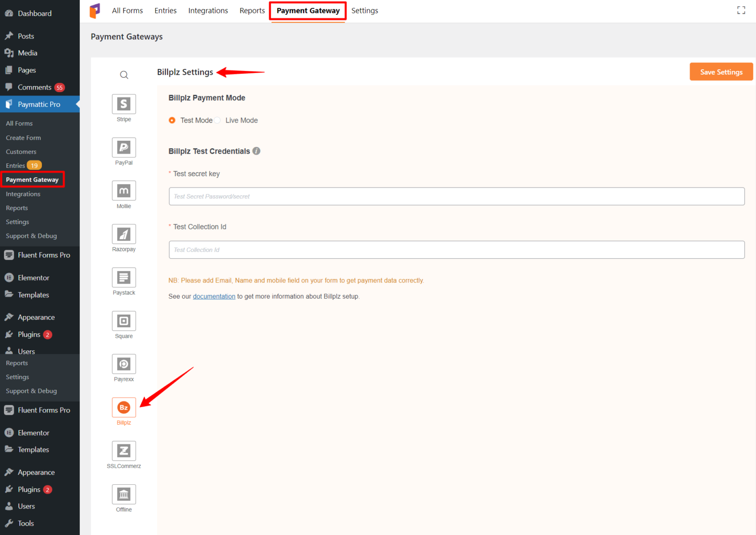Open the gateway search

coord(124,74)
